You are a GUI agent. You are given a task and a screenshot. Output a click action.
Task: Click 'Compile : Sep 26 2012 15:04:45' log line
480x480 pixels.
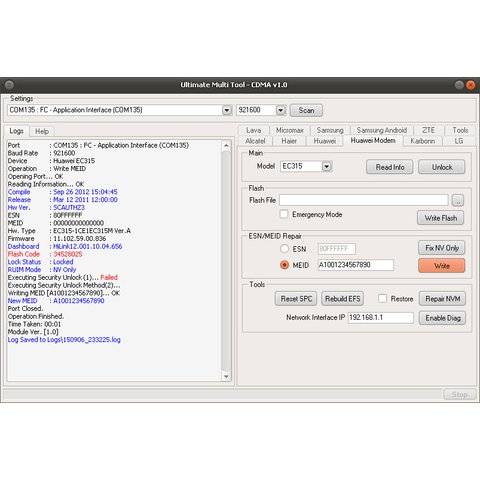coord(63,192)
